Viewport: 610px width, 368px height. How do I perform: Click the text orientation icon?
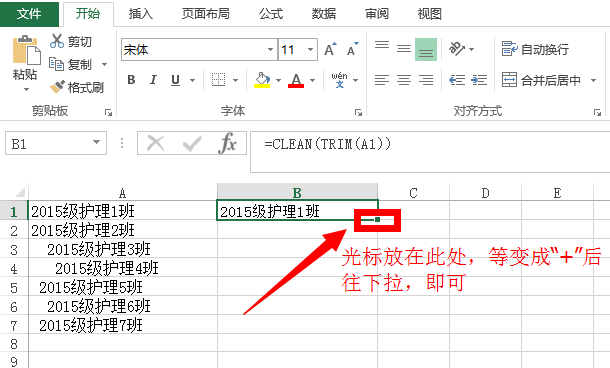[457, 49]
